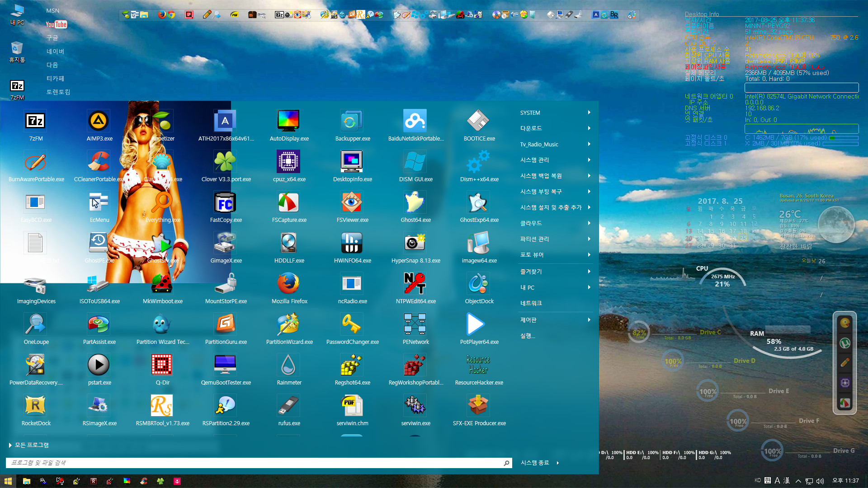
Task: Open SFX-EXE Producer.exe
Action: (x=479, y=410)
